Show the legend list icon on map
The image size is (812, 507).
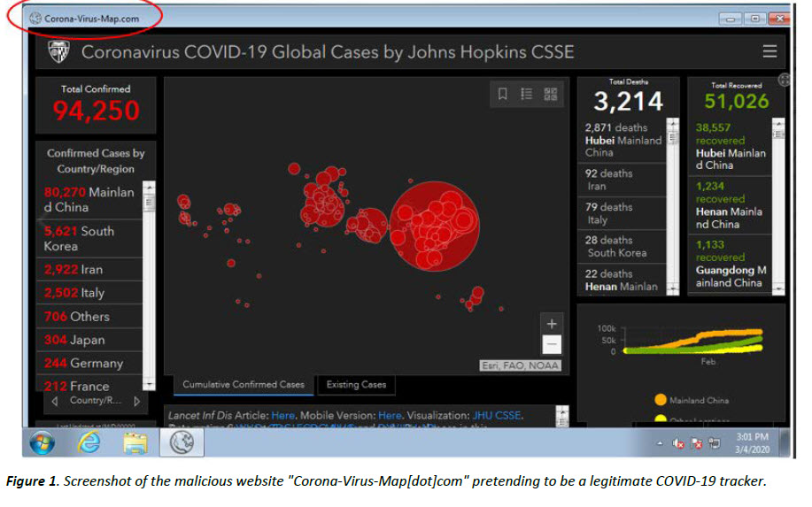coord(526,94)
